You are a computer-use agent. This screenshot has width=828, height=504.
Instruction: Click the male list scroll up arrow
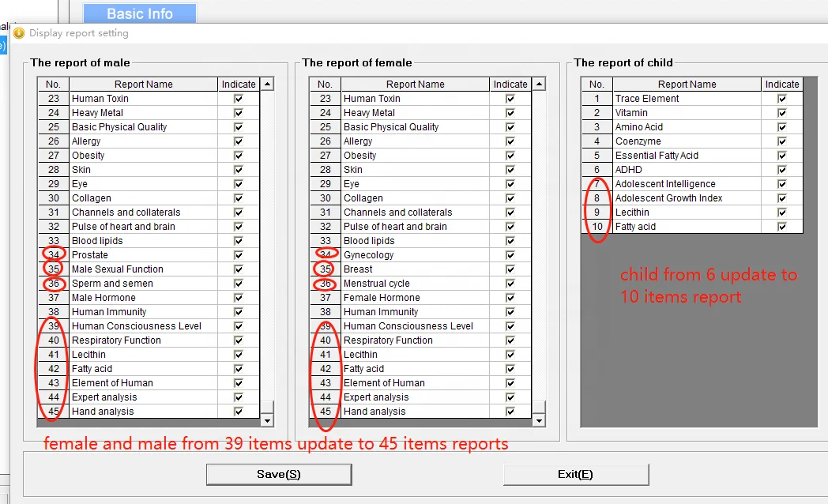[266, 83]
